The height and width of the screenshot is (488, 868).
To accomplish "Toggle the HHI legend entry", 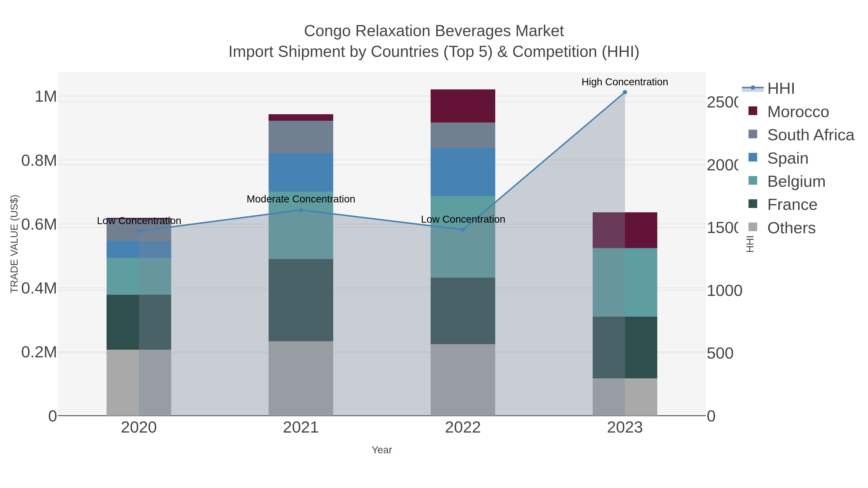I will 769,89.
